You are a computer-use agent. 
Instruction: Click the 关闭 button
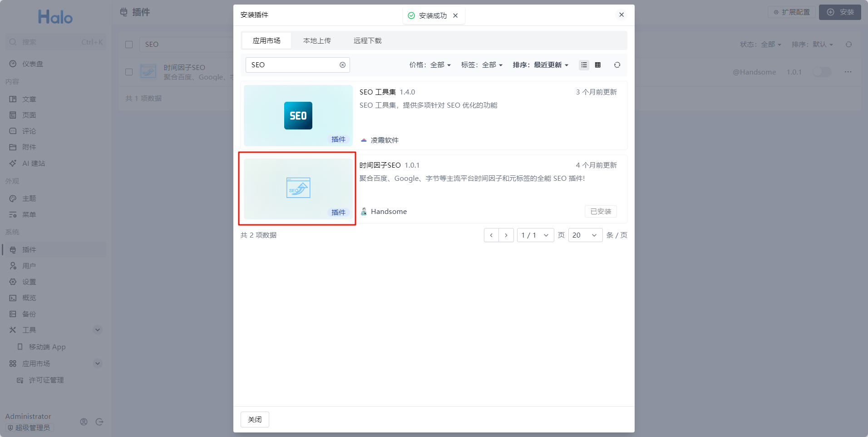255,419
